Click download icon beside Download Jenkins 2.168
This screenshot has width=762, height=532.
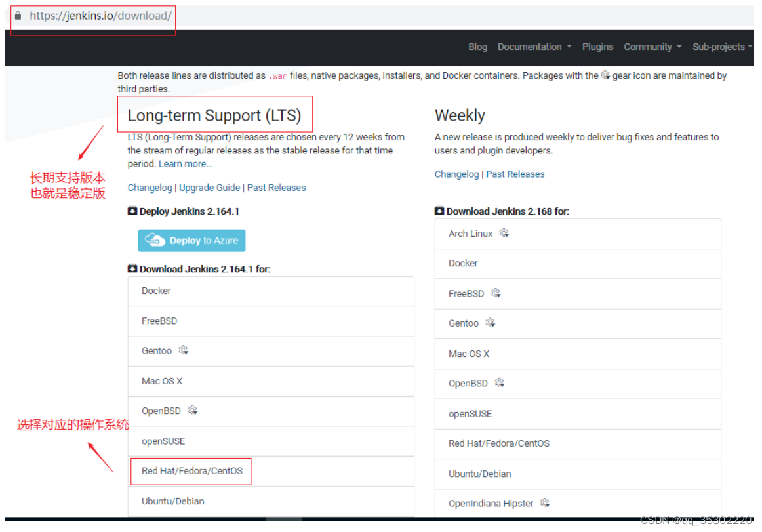coord(439,211)
